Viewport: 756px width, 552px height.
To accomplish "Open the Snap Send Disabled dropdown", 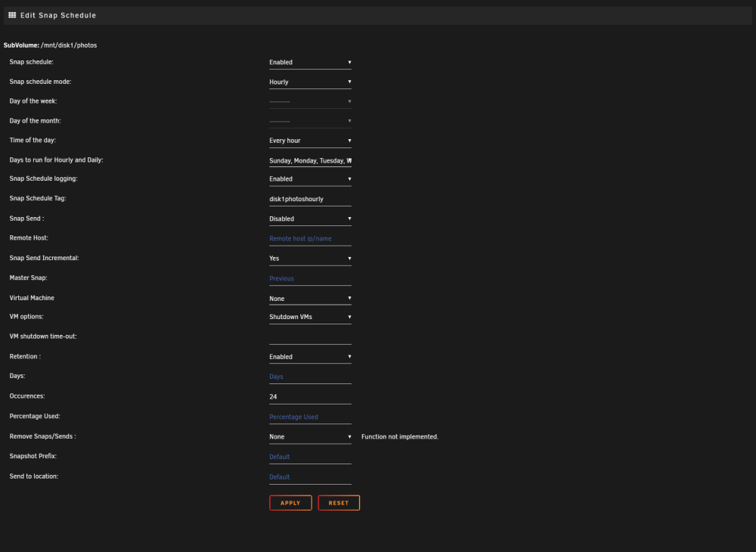I will coord(310,219).
